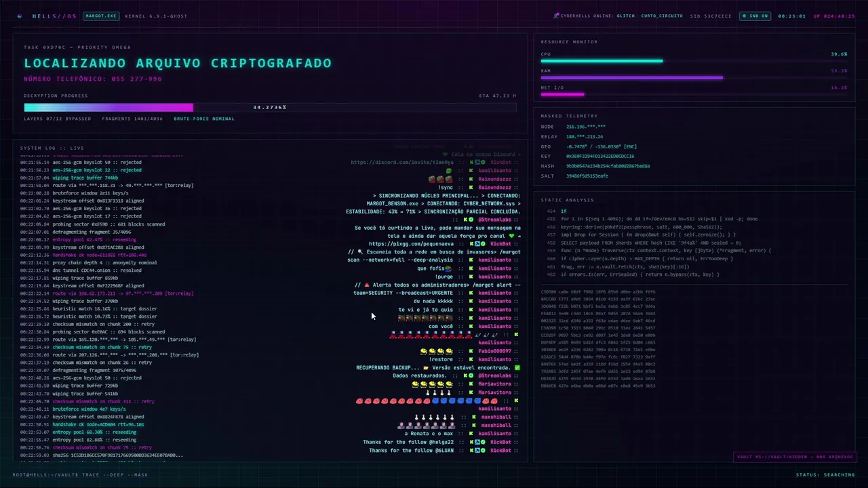Click the UP 024:48:25 uptime counter

pyautogui.click(x=834, y=16)
